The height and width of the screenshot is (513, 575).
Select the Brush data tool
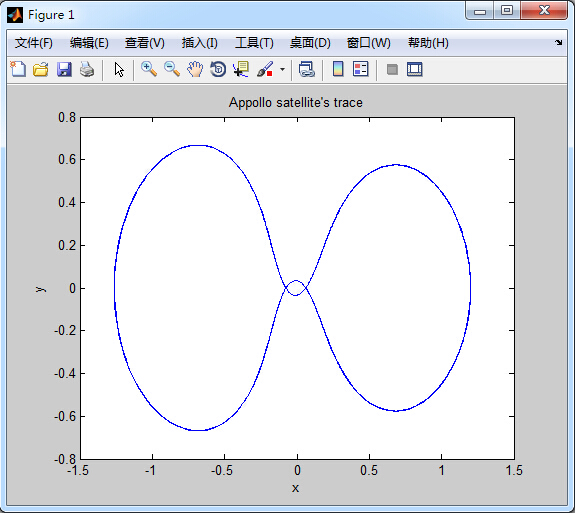point(265,69)
